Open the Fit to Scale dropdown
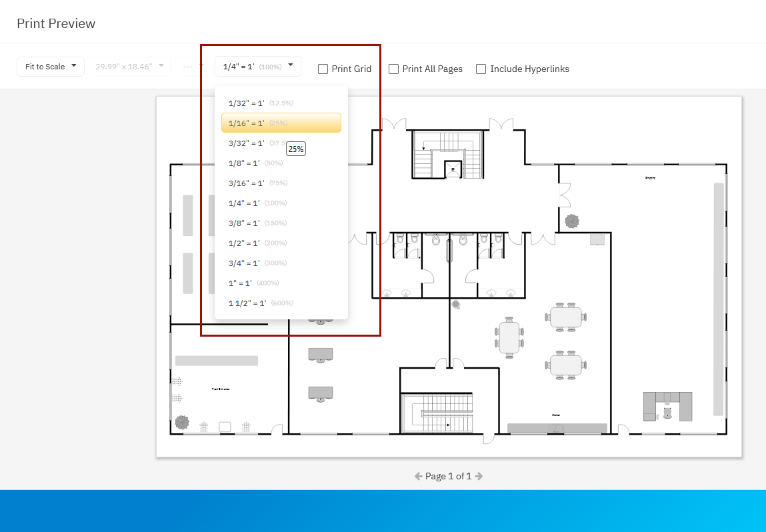The image size is (766, 532). [51, 67]
